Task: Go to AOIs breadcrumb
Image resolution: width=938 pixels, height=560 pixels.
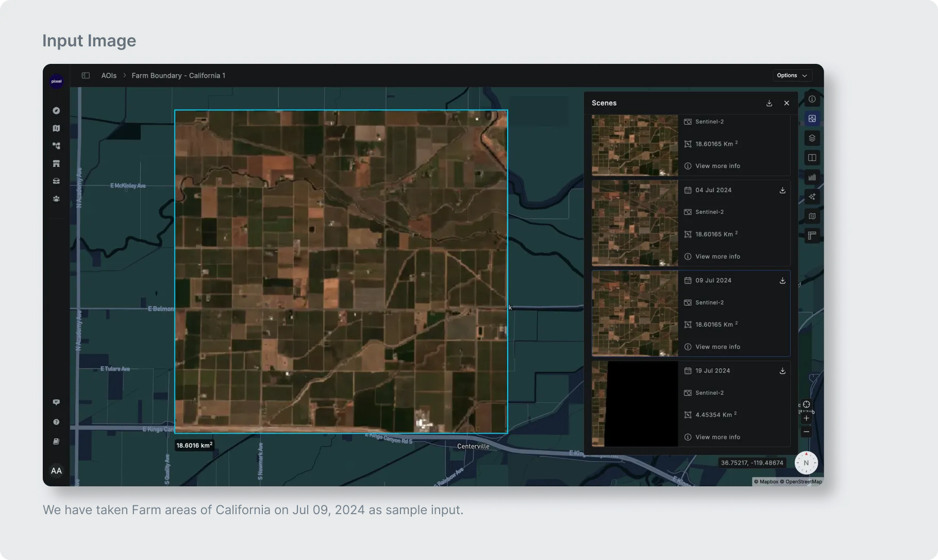Action: (x=109, y=75)
